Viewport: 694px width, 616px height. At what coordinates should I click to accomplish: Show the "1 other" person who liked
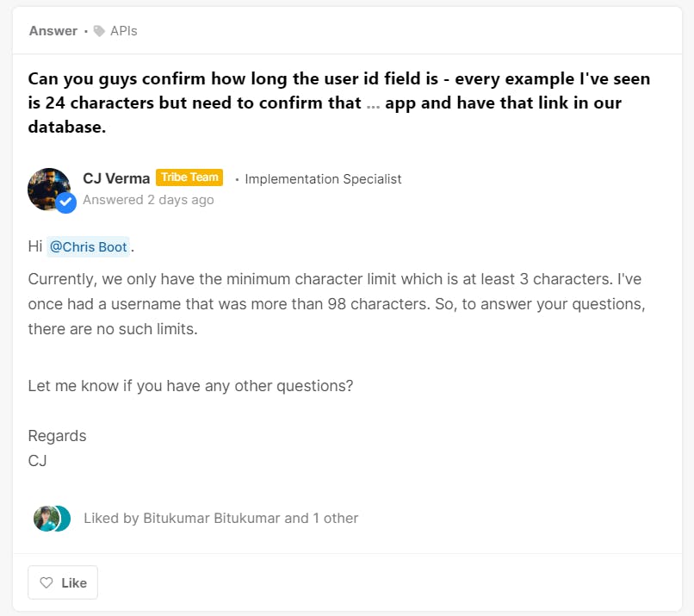point(336,518)
